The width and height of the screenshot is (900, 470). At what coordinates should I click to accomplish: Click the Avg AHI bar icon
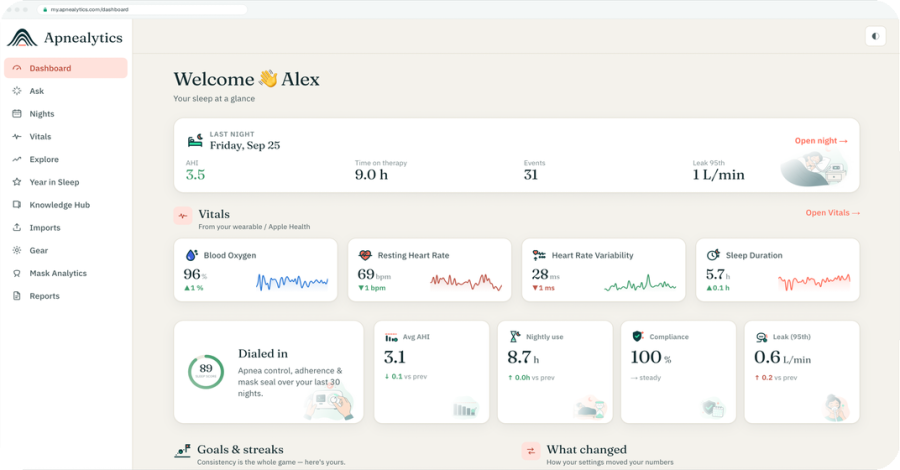(391, 337)
